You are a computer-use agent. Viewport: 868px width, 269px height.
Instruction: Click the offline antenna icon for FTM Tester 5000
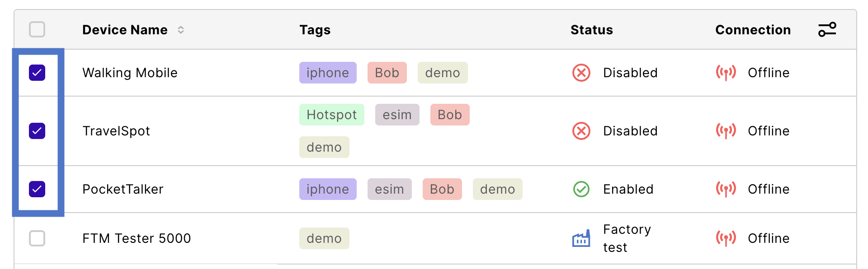pyautogui.click(x=726, y=238)
